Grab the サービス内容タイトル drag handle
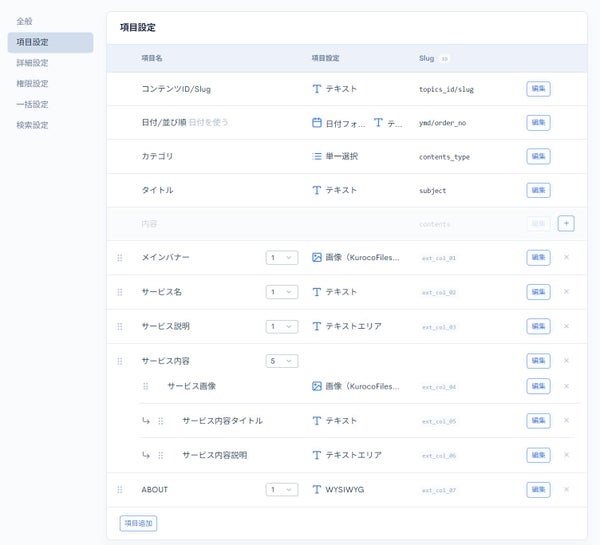 pos(161,421)
